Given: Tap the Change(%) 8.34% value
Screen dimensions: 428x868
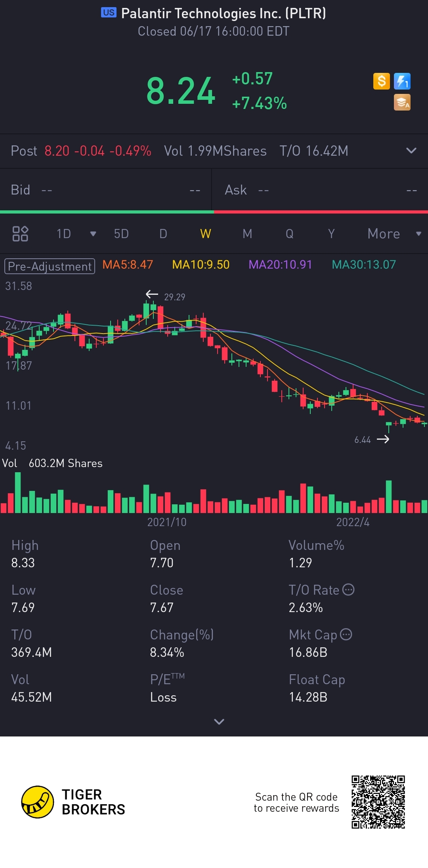Looking at the screenshot, I should coord(167,652).
